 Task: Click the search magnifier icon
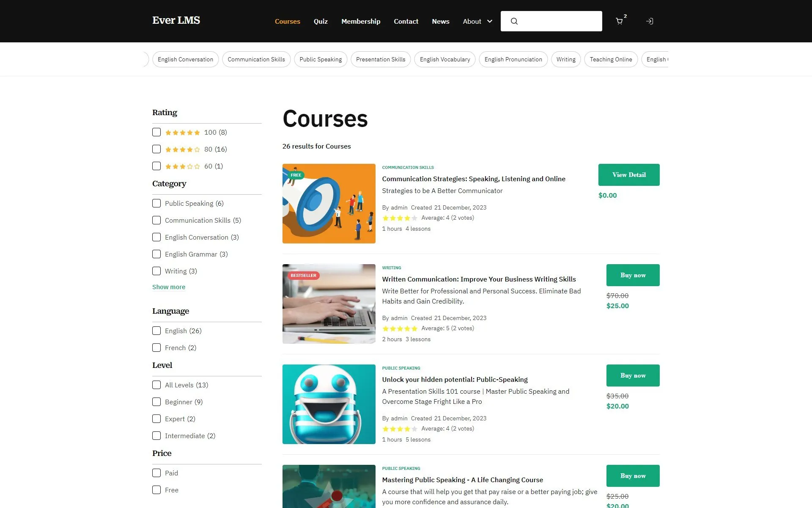[x=514, y=21]
